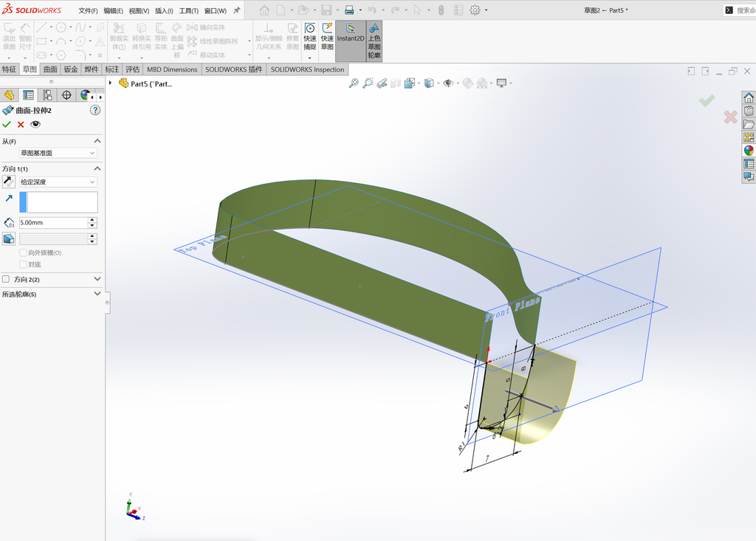This screenshot has width=756, height=541.
Task: Open the SOLIDWORKS 插件 tab
Action: [x=234, y=69]
